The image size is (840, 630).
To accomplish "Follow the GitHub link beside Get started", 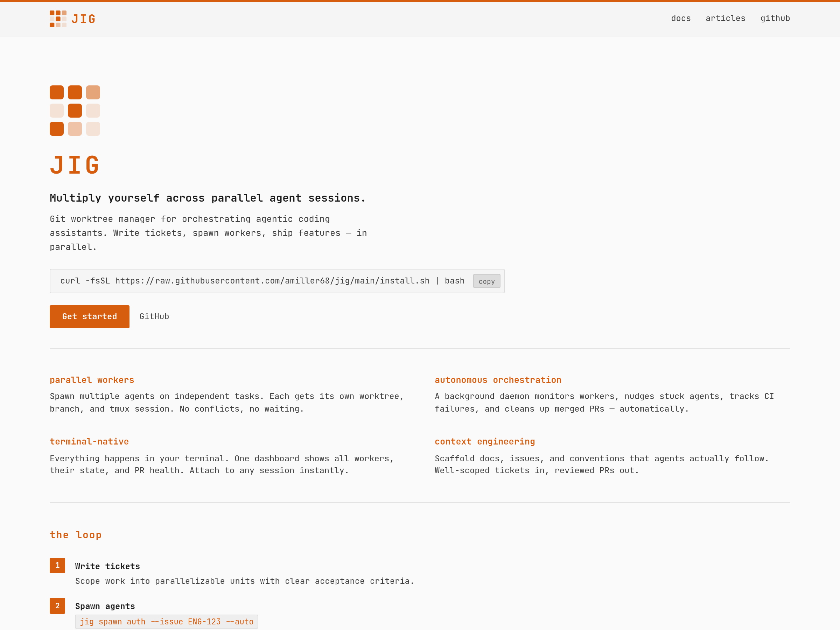I will tap(154, 316).
